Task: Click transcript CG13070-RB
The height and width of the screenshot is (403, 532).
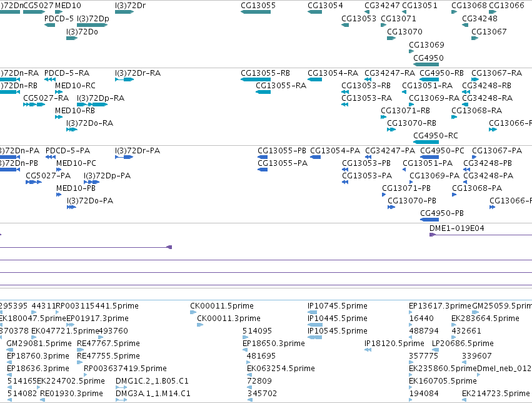Action: [x=411, y=123]
